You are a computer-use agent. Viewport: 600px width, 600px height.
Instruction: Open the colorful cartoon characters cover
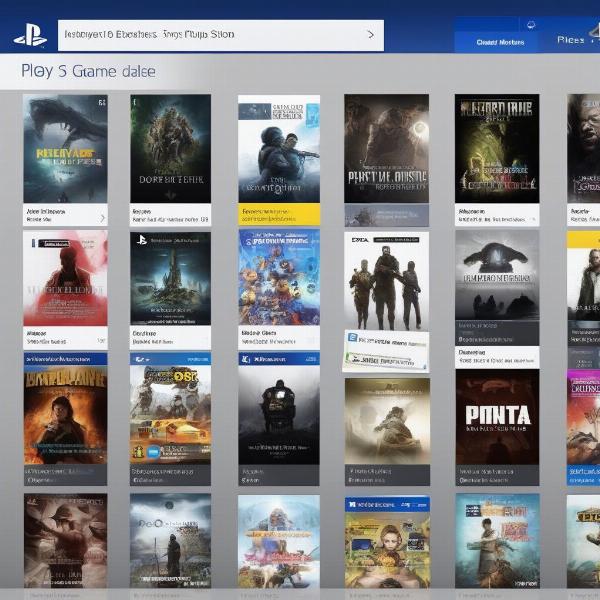point(279,277)
